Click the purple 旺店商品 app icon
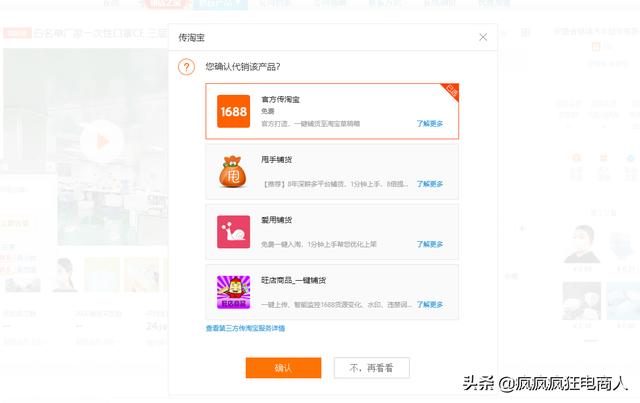The width and height of the screenshot is (640, 403). click(233, 292)
